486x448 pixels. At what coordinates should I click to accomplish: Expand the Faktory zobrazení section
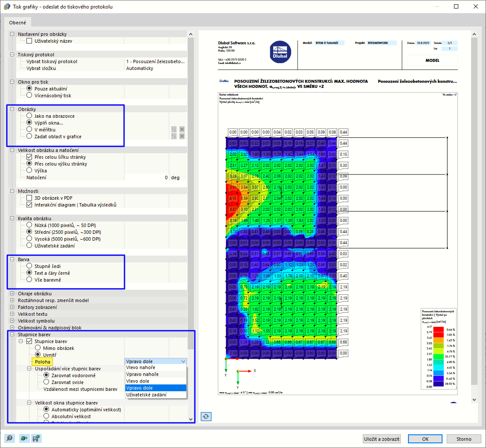click(x=12, y=307)
